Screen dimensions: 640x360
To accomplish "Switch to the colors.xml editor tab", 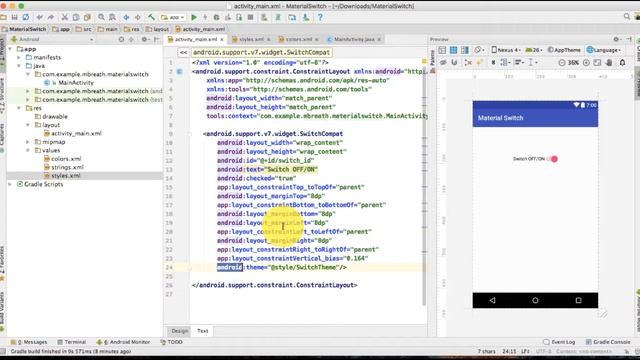I will (298, 39).
